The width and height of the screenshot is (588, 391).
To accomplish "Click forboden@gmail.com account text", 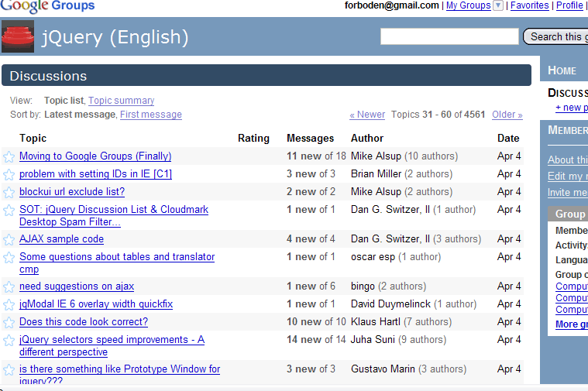I will tap(391, 5).
